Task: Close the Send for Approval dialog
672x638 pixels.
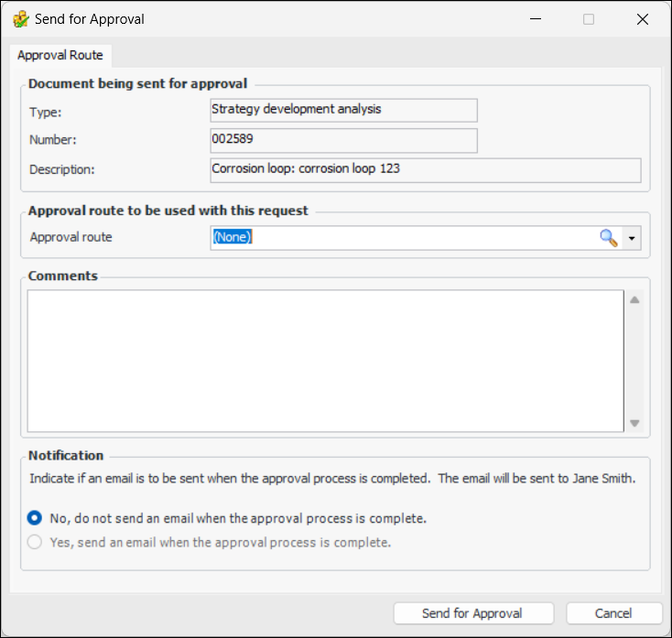Action: click(641, 18)
